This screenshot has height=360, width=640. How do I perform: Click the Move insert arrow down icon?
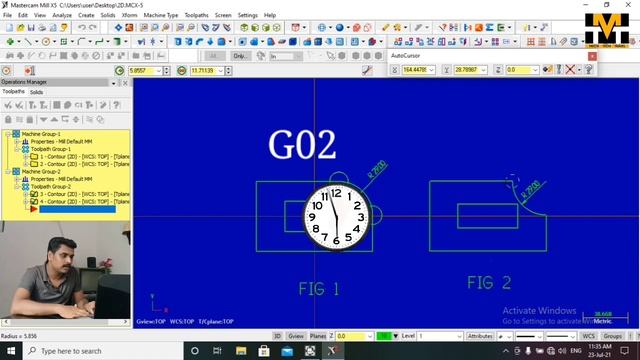pos(43,120)
